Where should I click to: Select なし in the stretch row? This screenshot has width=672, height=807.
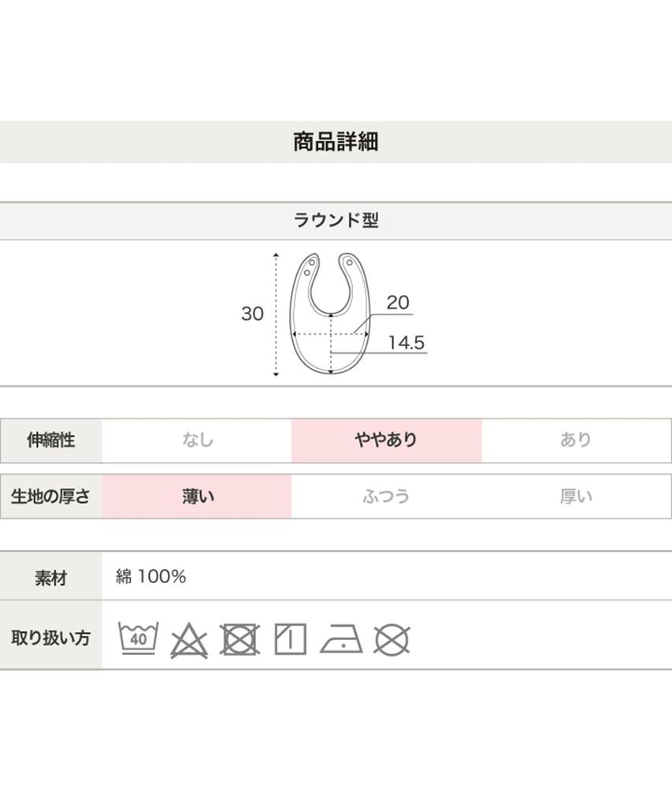(197, 440)
